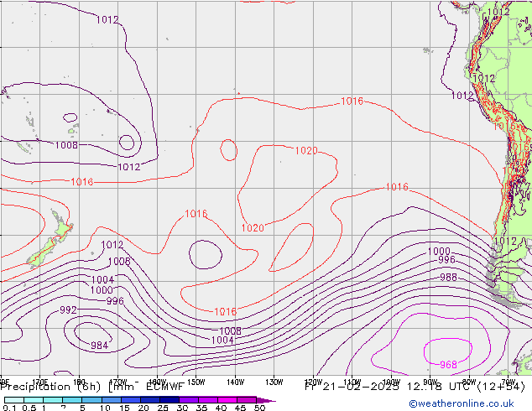The width and height of the screenshot is (532, 411).
Task: Select the lower 1020 isobar label
Action: (x=253, y=228)
